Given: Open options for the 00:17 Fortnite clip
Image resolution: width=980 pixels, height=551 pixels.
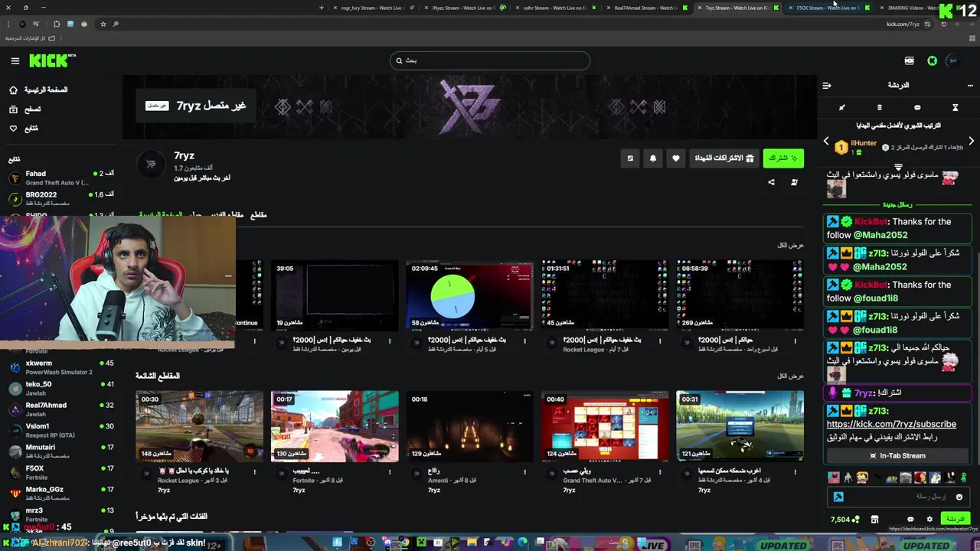Looking at the screenshot, I should [390, 472].
